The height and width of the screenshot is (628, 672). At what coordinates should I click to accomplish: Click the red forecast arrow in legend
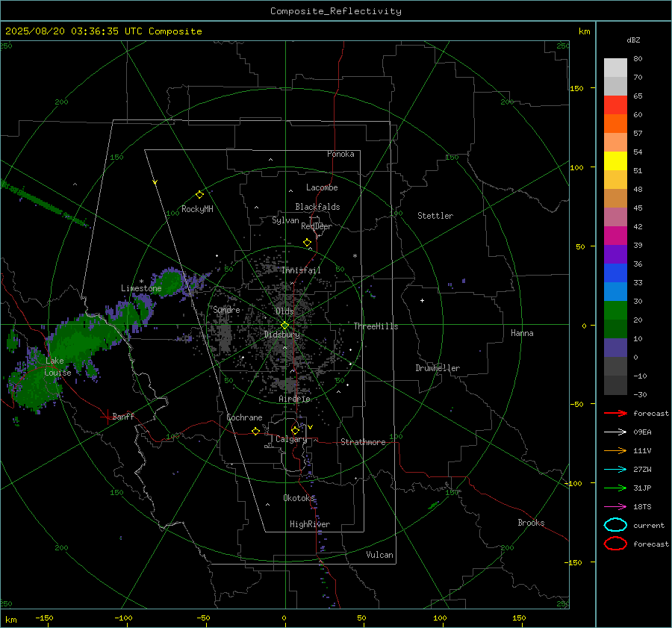click(x=615, y=413)
